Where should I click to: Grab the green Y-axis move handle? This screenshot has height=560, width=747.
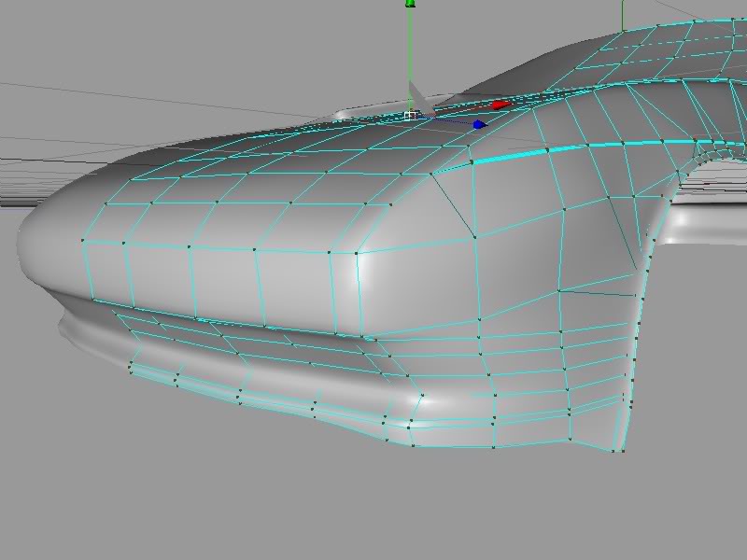(x=410, y=4)
